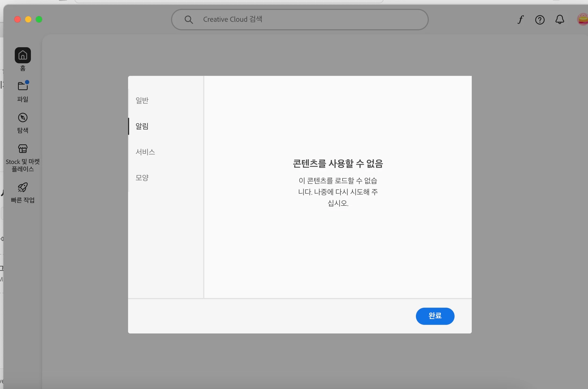Screen dimensions: 588x389
Task: Click the red close window button
Action: pos(17,19)
